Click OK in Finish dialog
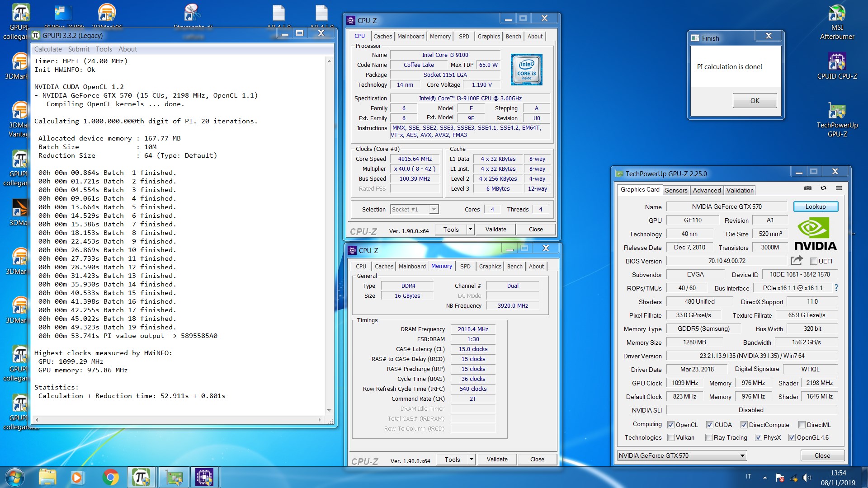The height and width of the screenshot is (488, 868). pos(755,100)
